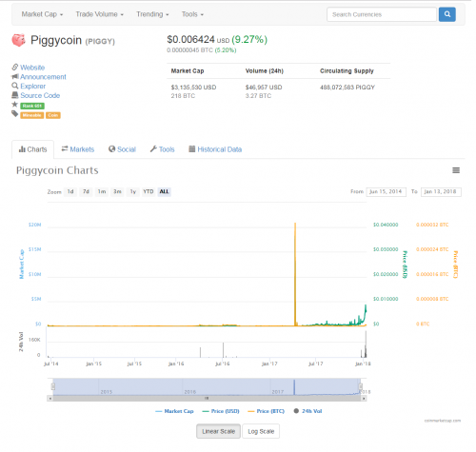Switch to the Markets tab
This screenshot has width=476, height=452.
click(78, 149)
